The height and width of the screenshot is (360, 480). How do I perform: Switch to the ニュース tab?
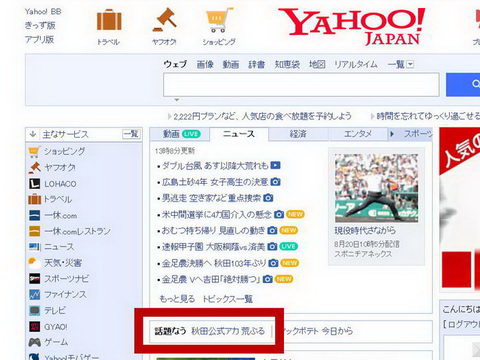[x=239, y=134]
